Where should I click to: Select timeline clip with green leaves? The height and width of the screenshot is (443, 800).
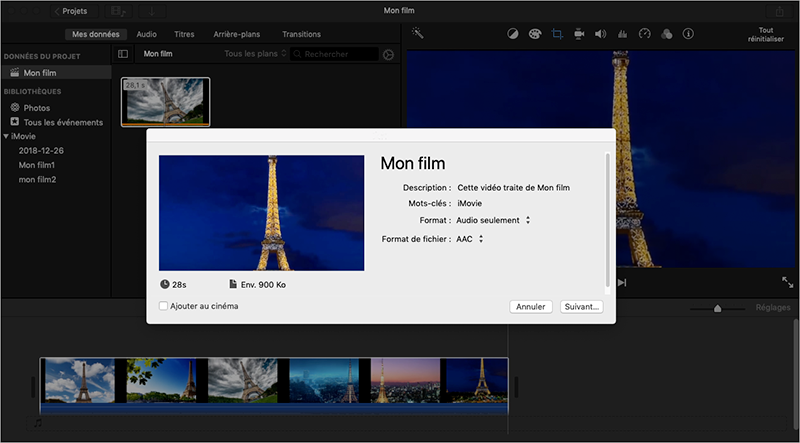(x=161, y=380)
